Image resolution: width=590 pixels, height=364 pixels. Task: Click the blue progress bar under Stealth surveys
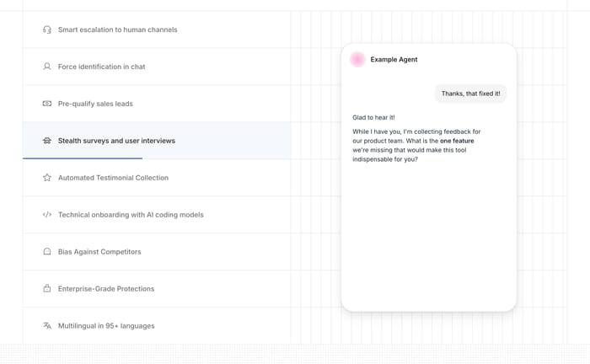(x=83, y=158)
